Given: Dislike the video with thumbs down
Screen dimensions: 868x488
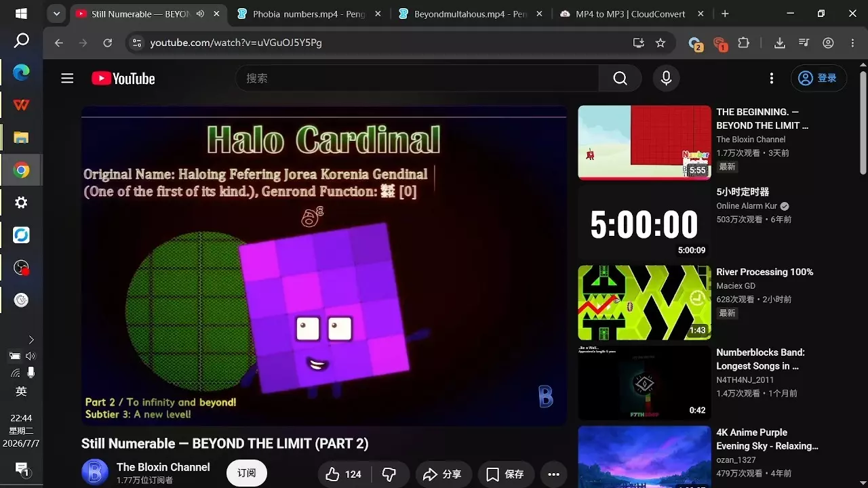Looking at the screenshot, I should click(x=389, y=474).
